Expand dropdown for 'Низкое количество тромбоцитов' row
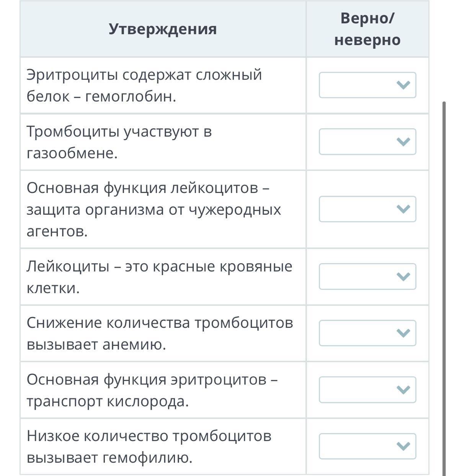Image resolution: width=449 pixels, height=476 pixels. 367,446
